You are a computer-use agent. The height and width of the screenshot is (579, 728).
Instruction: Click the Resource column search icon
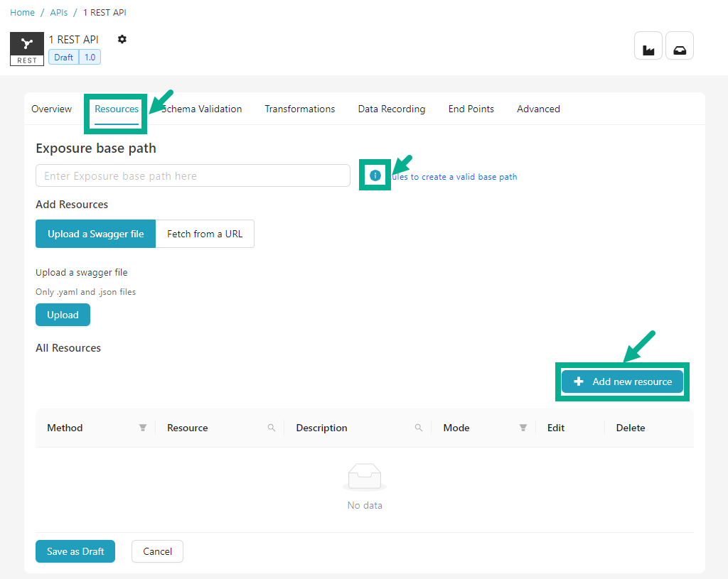point(272,428)
